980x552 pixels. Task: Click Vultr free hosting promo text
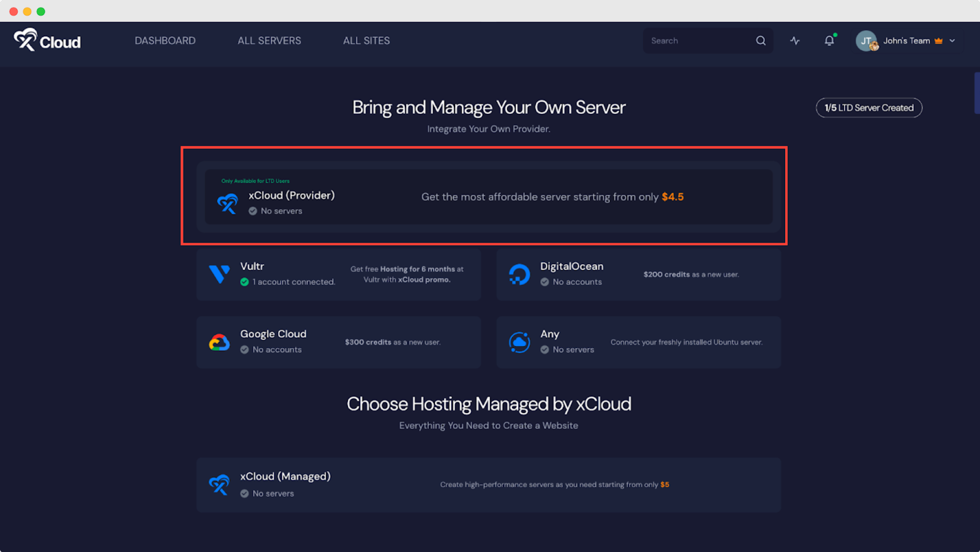pos(407,274)
